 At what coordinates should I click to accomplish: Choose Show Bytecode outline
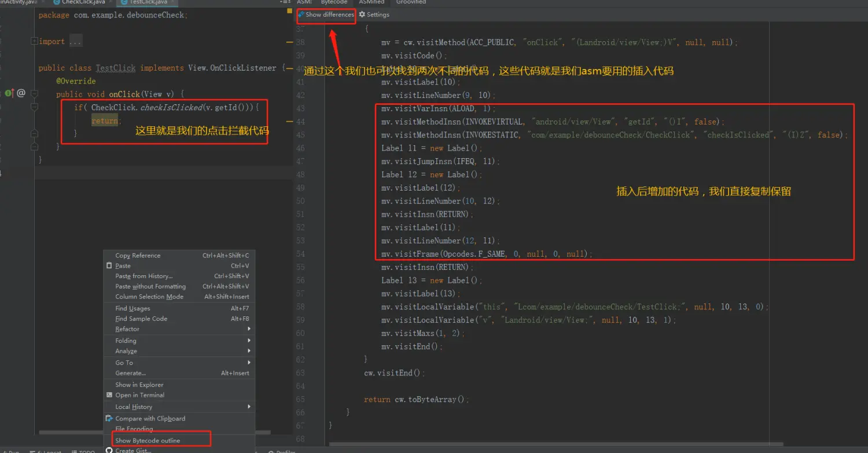point(179,440)
